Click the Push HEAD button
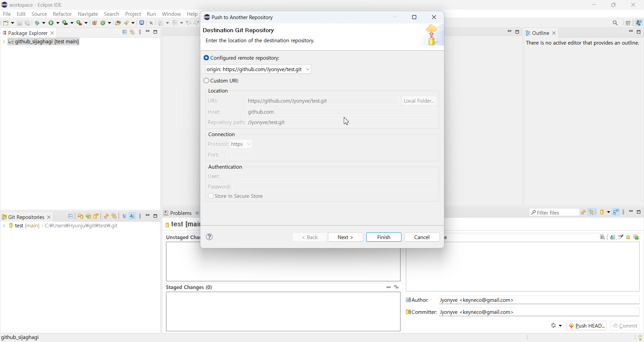The width and height of the screenshot is (644, 342). (587, 326)
